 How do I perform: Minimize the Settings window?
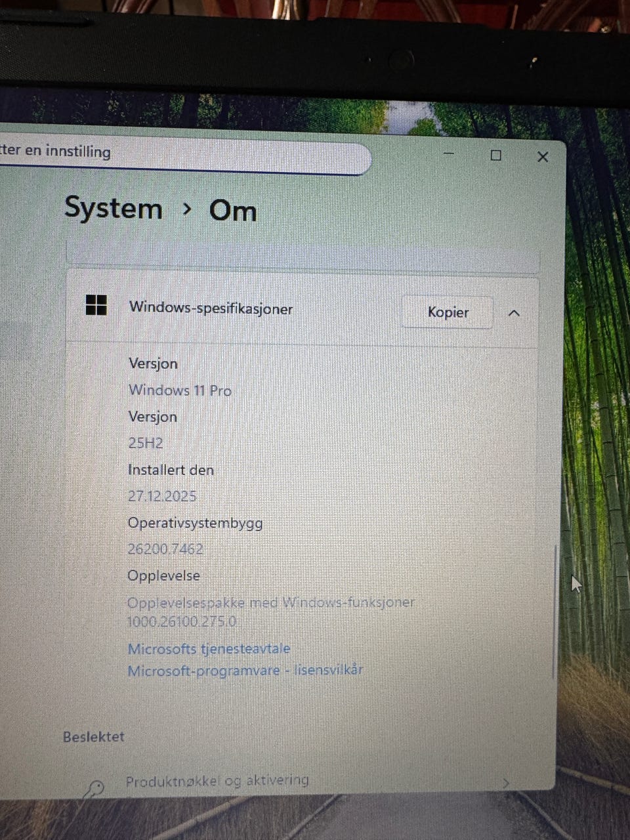pyautogui.click(x=449, y=154)
